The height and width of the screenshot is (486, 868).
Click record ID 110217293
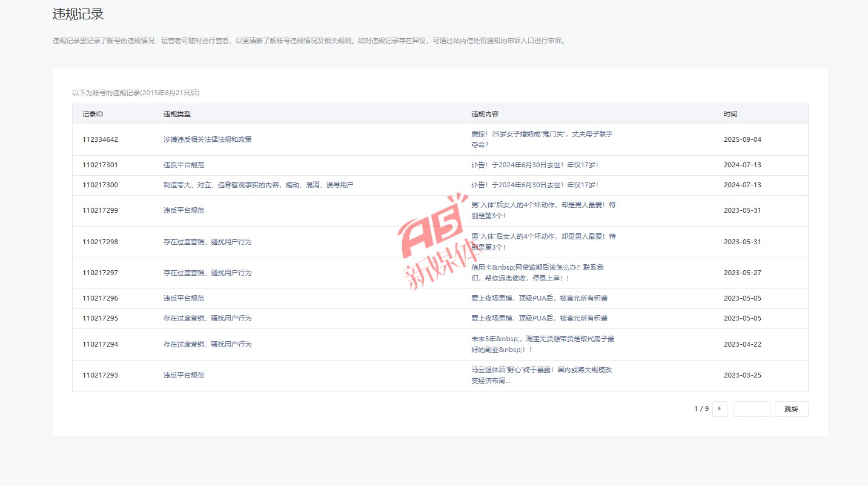(x=101, y=375)
